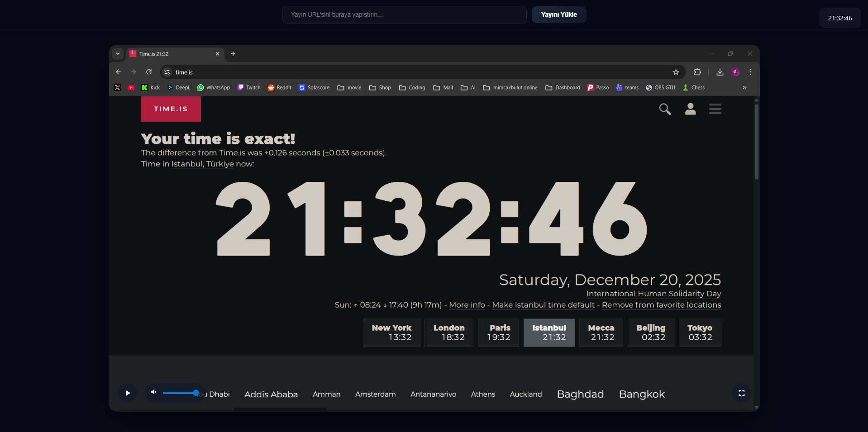
Task: Open the Time.is hamburger menu
Action: pos(715,109)
